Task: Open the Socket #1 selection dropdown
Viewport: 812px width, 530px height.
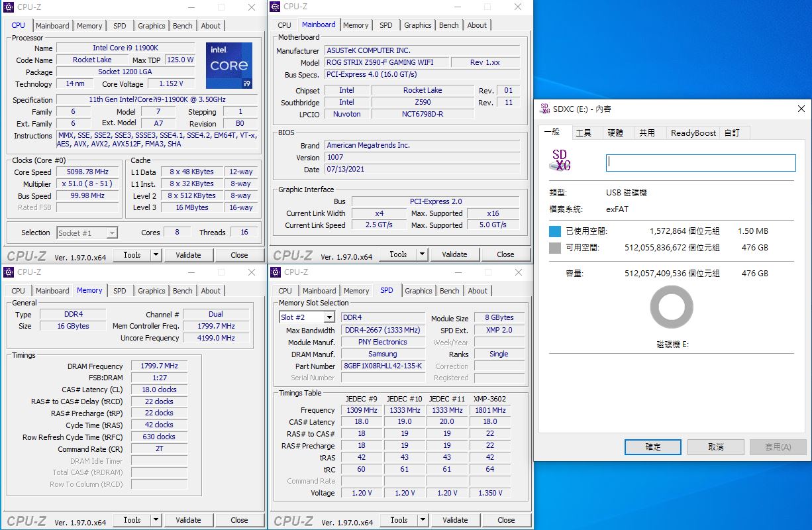Action: pos(112,233)
